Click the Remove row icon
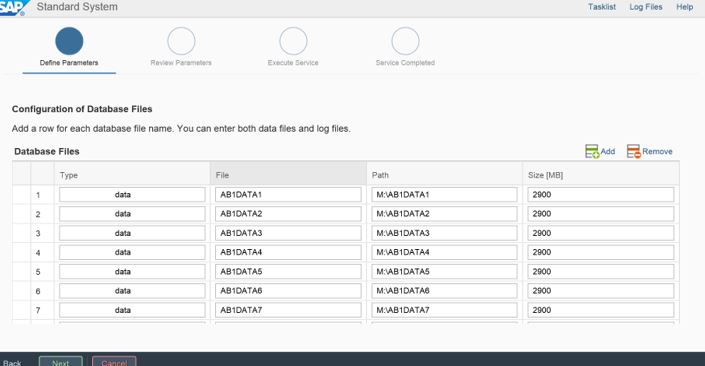705x366 pixels. 634,151
